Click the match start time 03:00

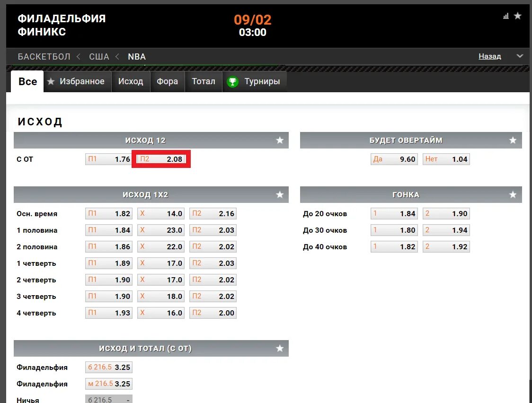[252, 33]
